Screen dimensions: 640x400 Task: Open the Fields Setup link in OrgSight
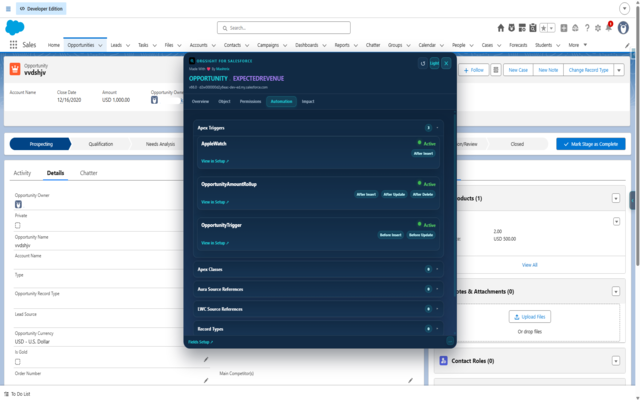click(x=200, y=342)
